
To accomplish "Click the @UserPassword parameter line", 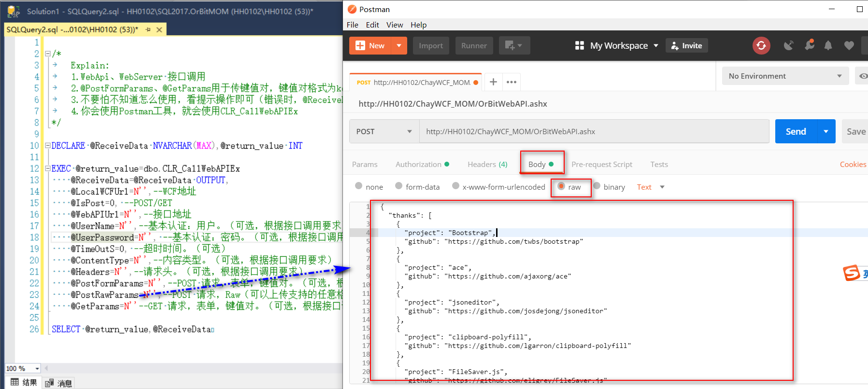I will 197,237.
